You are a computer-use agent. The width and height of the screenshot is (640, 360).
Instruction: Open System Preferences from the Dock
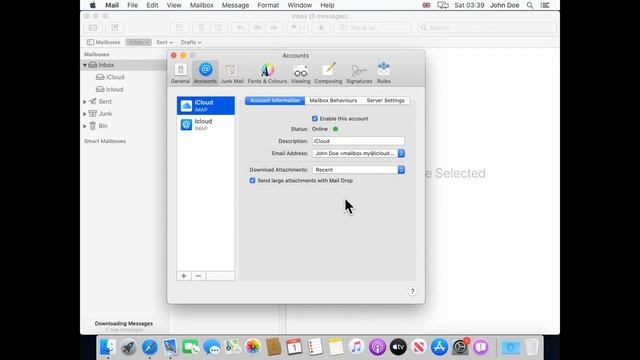pos(460,347)
